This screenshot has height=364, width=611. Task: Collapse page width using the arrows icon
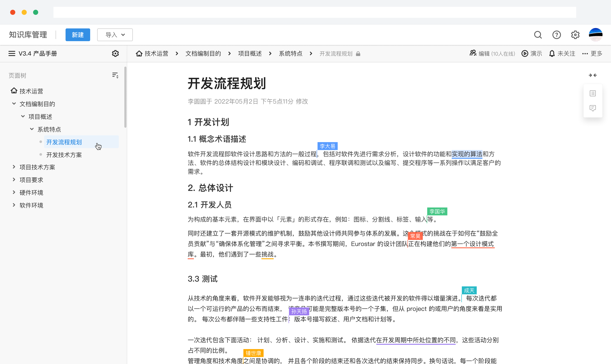[593, 75]
